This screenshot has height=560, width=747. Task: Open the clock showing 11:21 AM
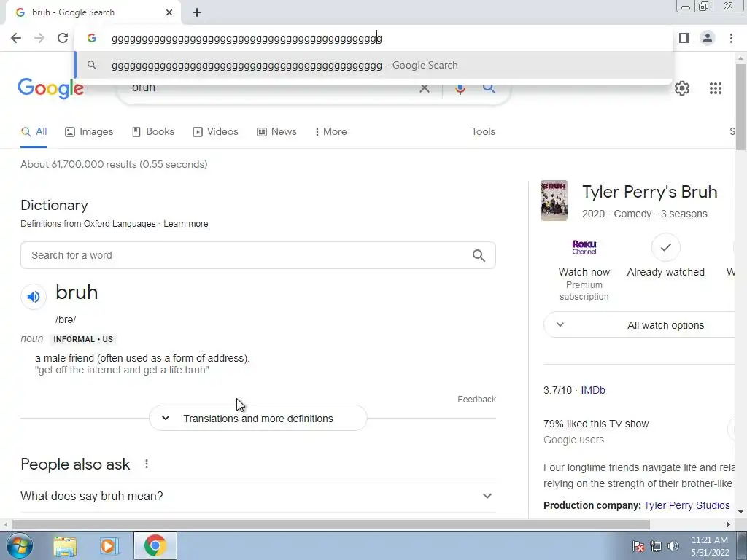[x=710, y=546]
